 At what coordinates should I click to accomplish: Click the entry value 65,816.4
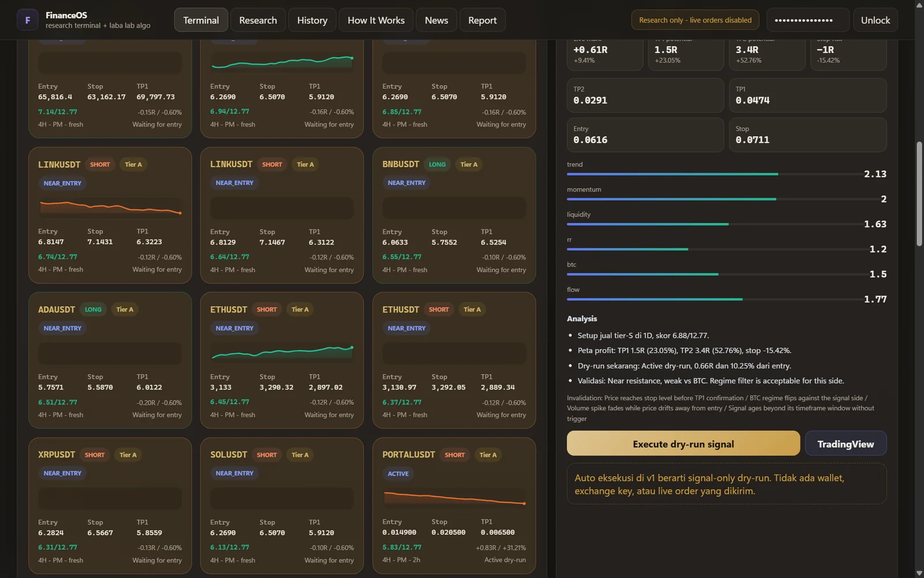coord(55,97)
